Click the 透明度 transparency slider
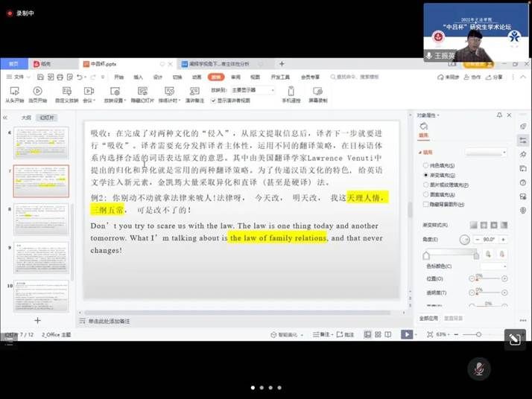 488,293
